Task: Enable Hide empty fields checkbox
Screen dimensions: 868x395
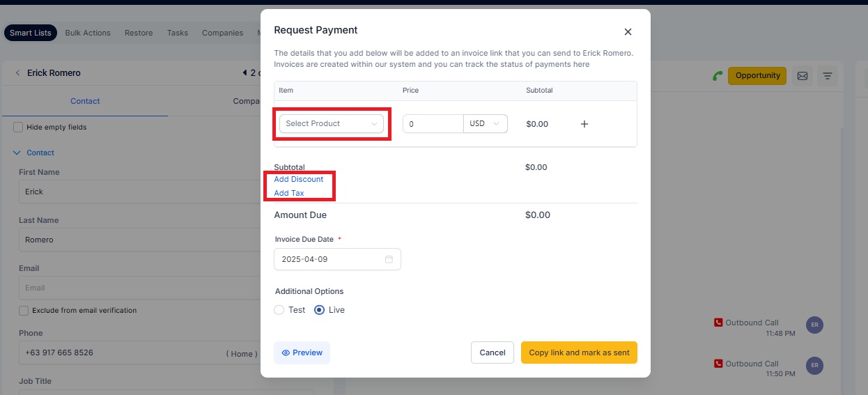Action: click(x=19, y=127)
